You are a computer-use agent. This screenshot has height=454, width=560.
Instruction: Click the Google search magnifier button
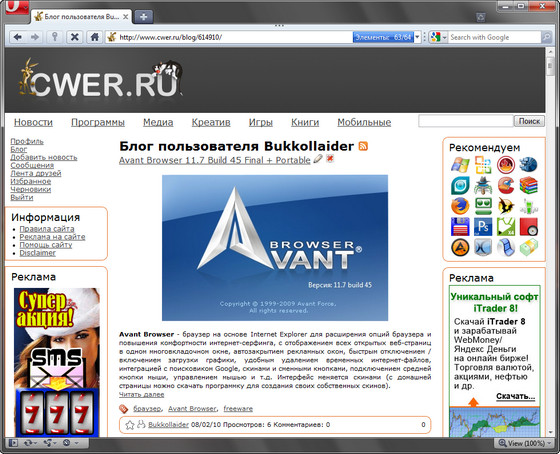546,37
